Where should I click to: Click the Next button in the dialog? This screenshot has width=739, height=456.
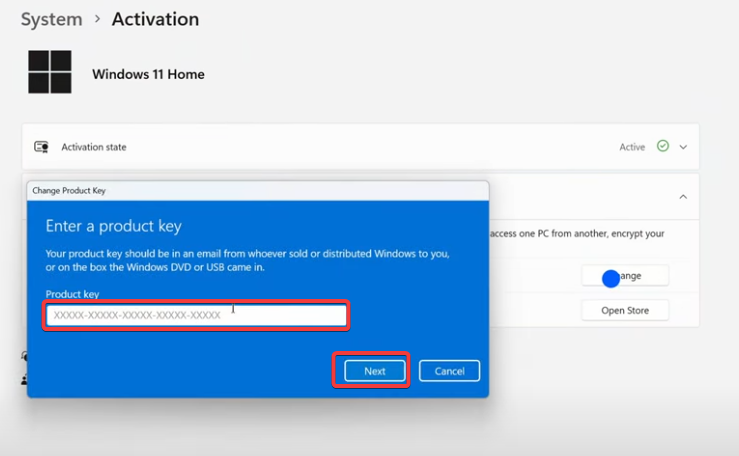point(375,371)
